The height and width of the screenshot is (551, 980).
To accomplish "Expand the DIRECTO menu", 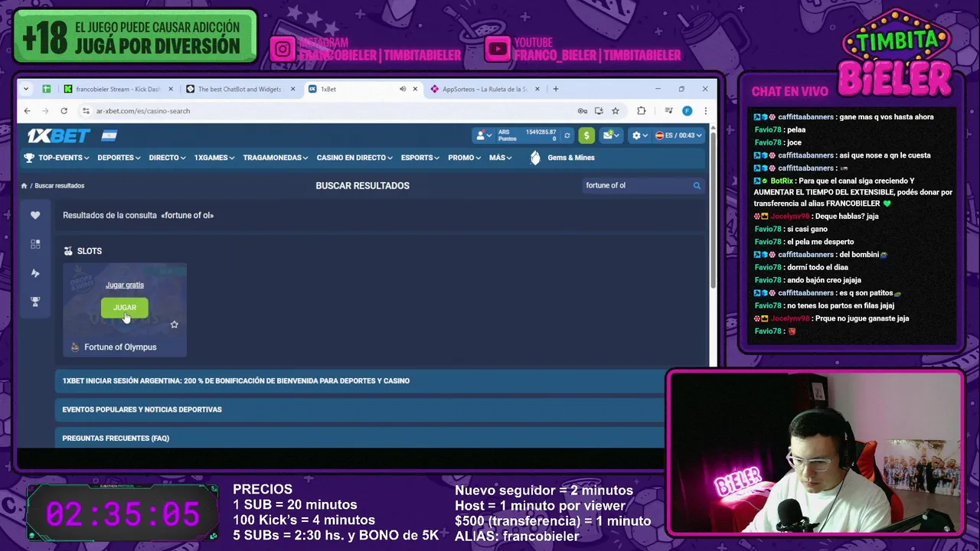I will 167,158.
